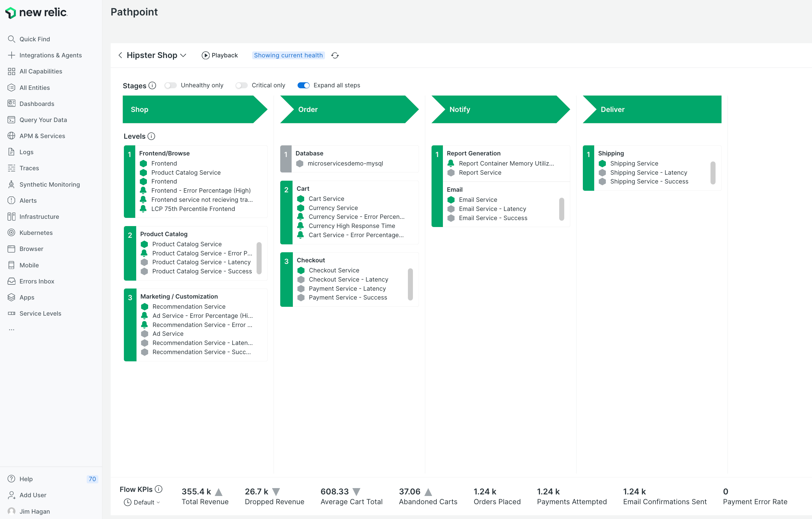
Task: Click the bell icon for LCP 75th Percentile Frontend
Action: pyautogui.click(x=143, y=208)
